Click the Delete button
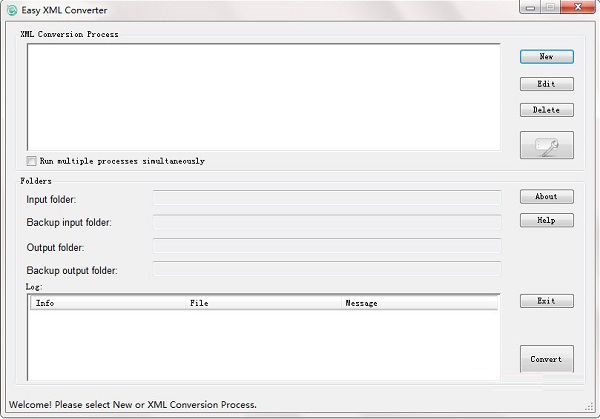This screenshot has width=600, height=419. (x=546, y=110)
